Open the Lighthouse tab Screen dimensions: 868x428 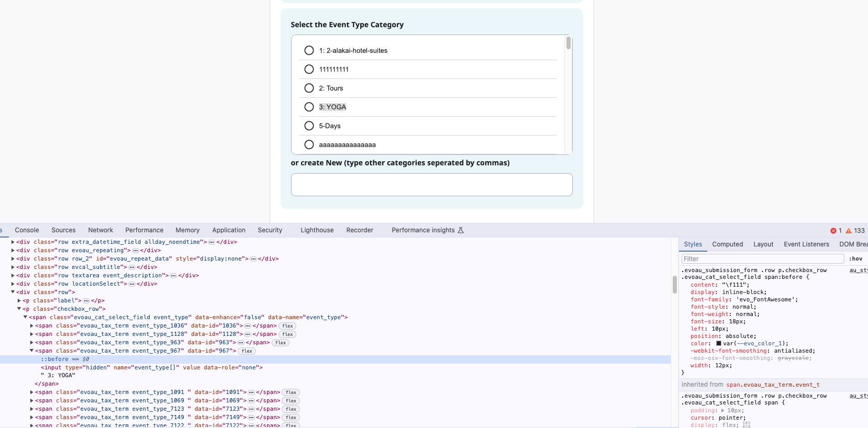point(317,230)
